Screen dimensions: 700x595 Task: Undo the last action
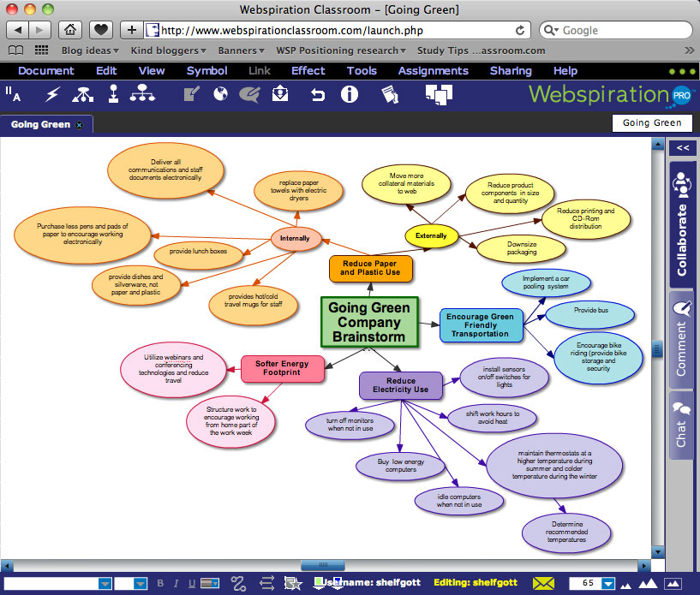317,94
